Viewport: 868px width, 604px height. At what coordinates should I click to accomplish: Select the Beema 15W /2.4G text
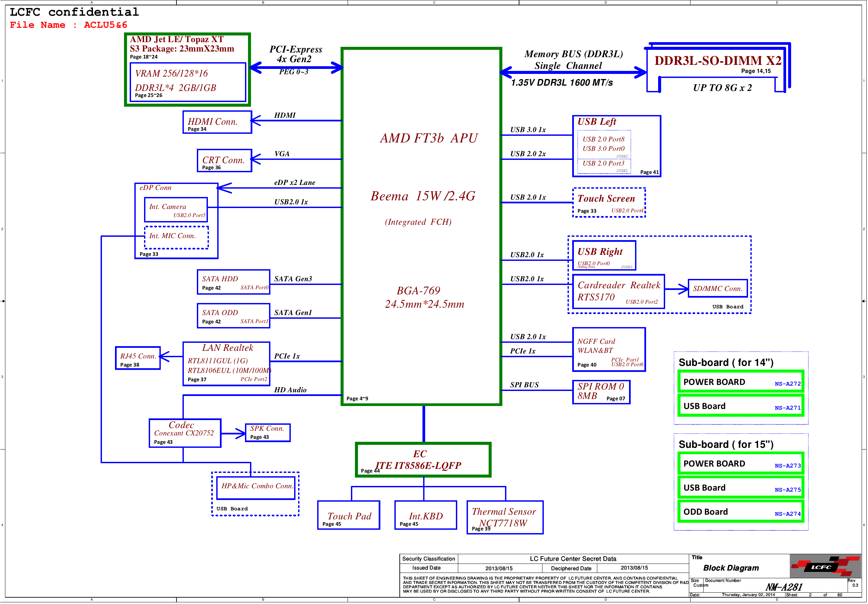click(x=423, y=196)
